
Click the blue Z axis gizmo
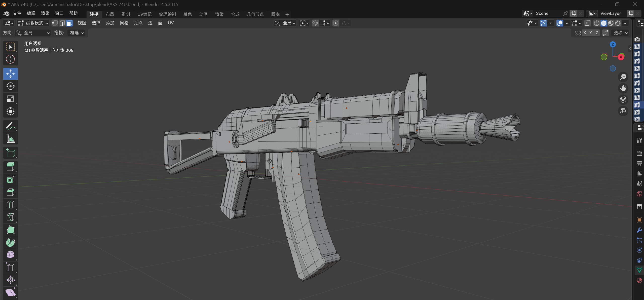coord(613,45)
